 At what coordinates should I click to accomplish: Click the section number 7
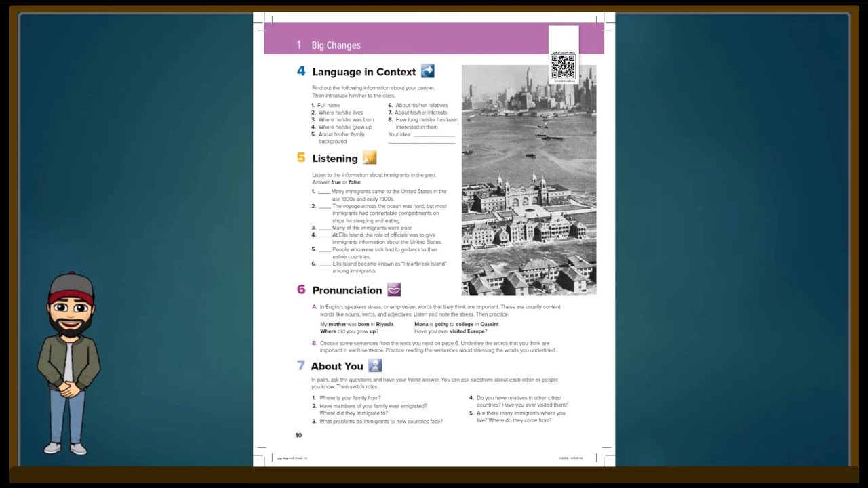pos(301,366)
